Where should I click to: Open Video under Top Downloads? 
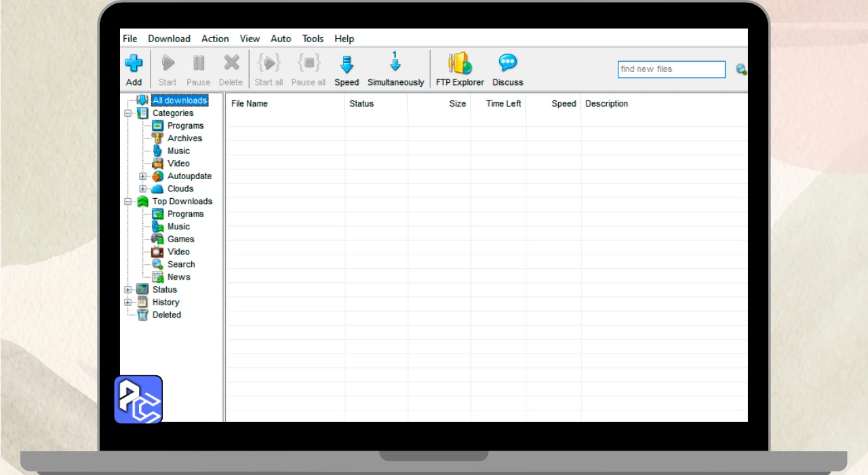click(179, 252)
